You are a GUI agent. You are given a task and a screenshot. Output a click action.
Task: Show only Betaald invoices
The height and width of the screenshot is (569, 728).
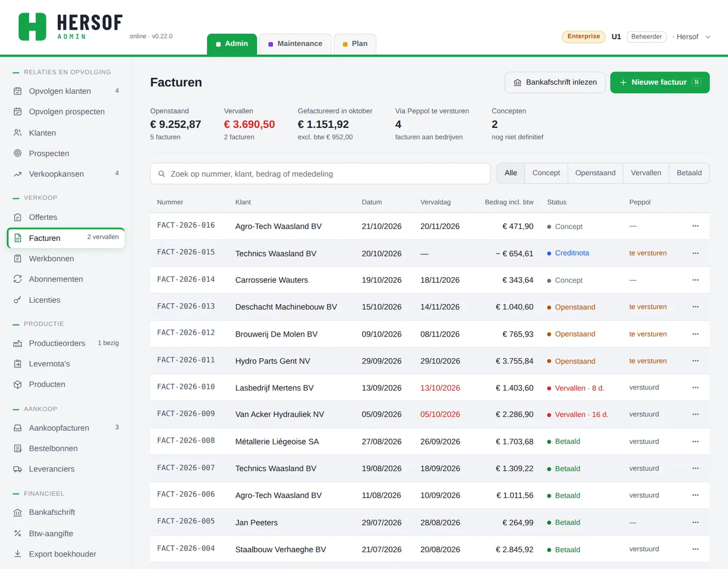click(x=689, y=173)
